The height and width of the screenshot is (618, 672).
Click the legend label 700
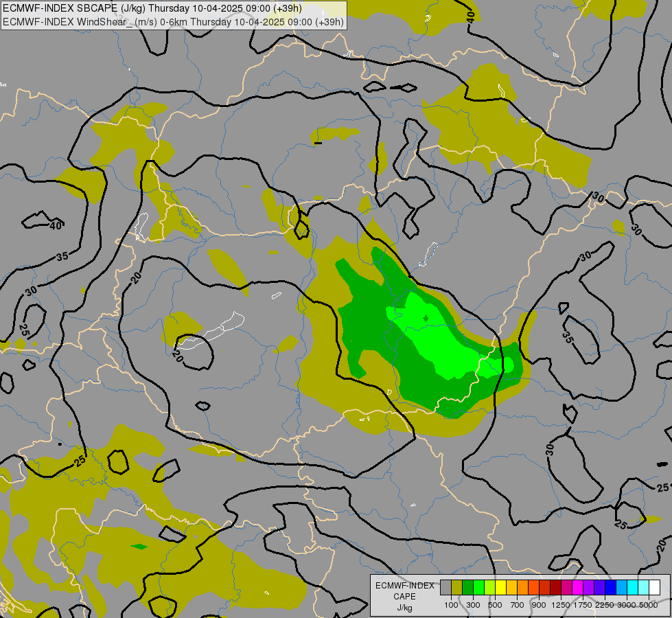[518, 605]
